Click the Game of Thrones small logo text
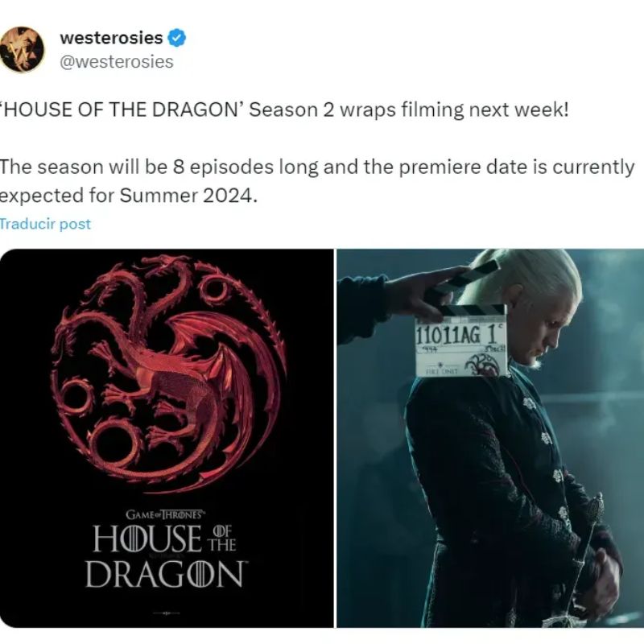 [165, 514]
